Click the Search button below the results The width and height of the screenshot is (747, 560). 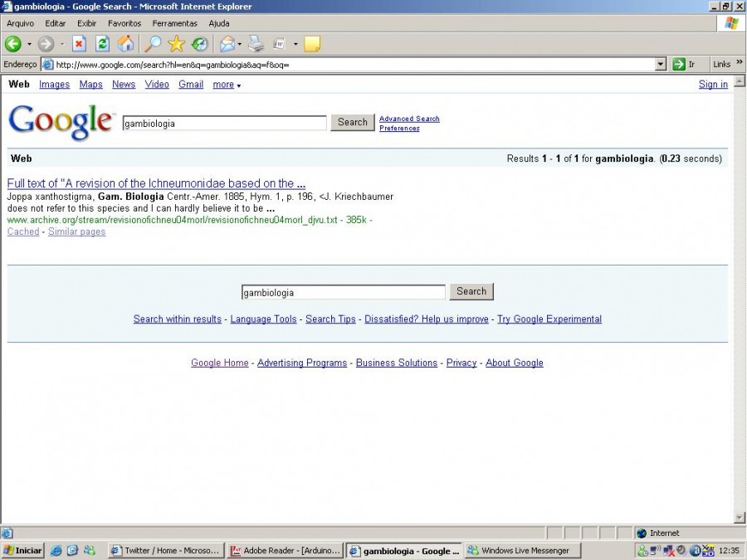(x=471, y=291)
